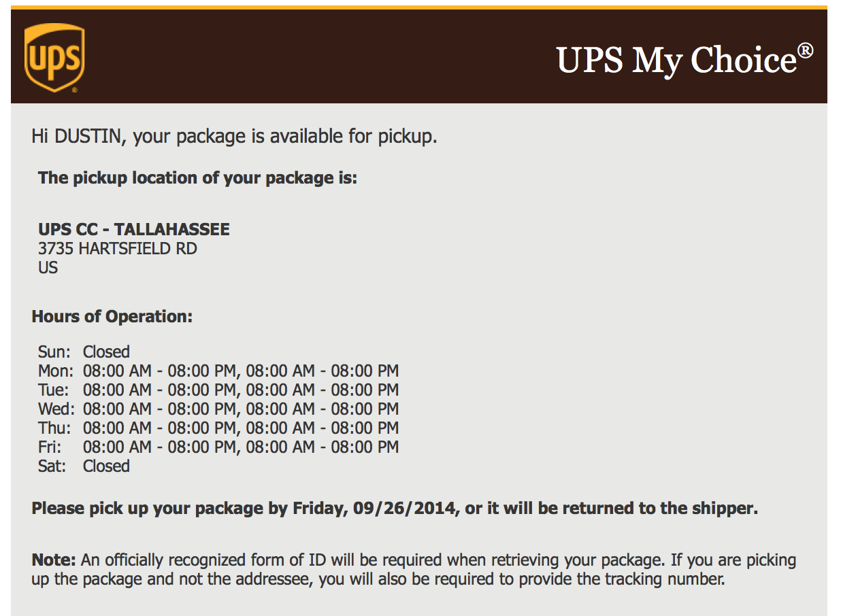Click the Tue: hours row
The image size is (841, 616).
(218, 390)
